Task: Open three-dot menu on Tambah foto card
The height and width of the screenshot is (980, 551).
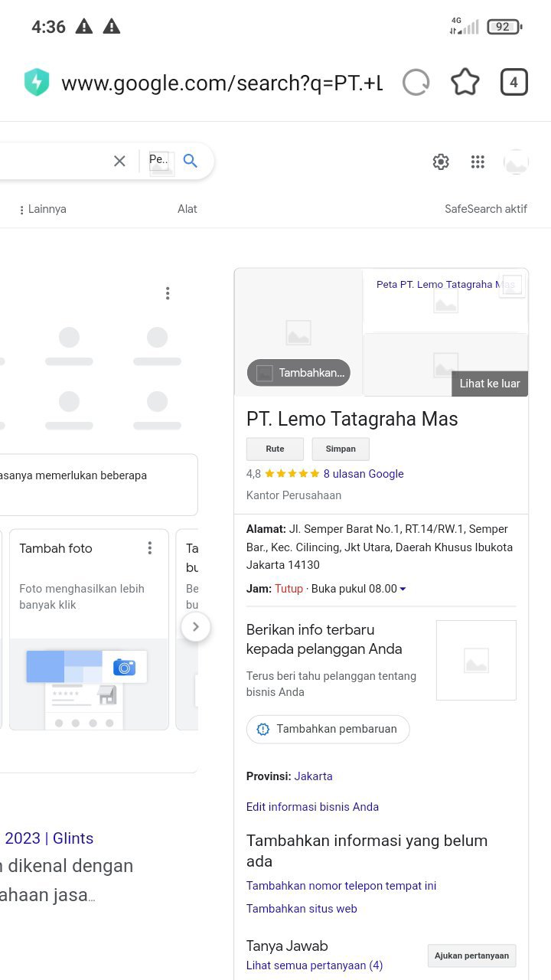Action: pyautogui.click(x=150, y=548)
